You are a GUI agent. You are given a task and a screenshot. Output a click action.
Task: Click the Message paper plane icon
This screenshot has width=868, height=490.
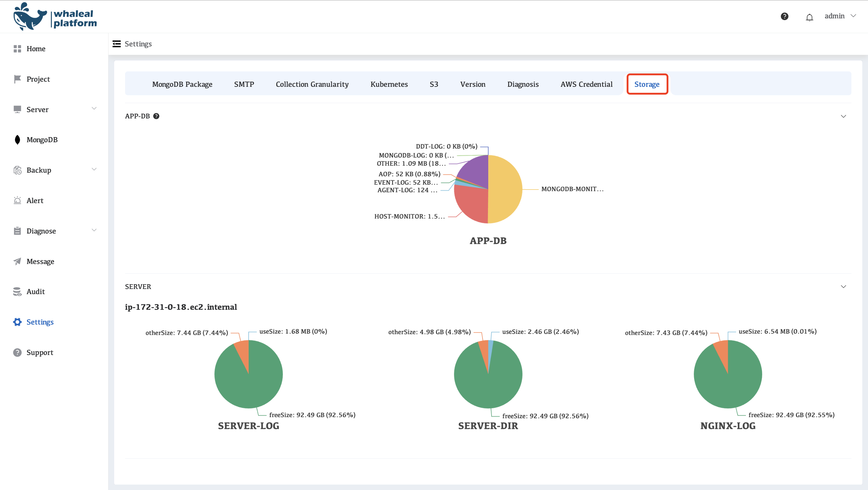[x=17, y=261]
